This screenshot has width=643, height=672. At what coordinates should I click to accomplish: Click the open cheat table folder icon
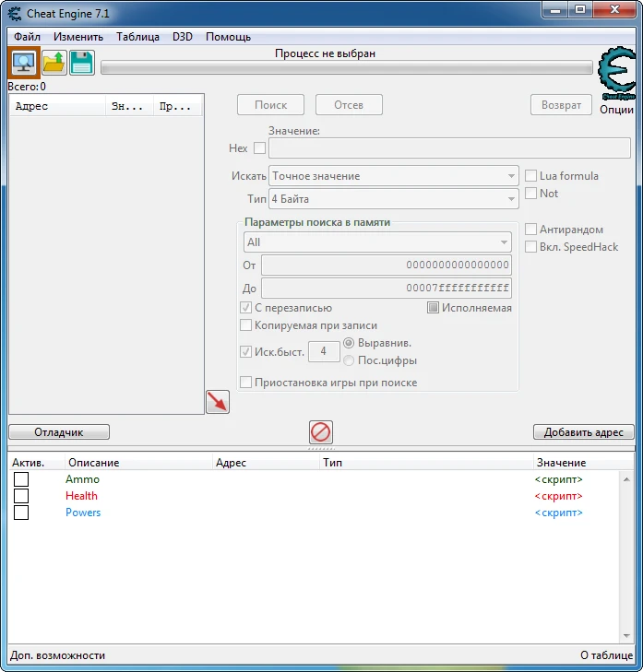click(x=54, y=63)
